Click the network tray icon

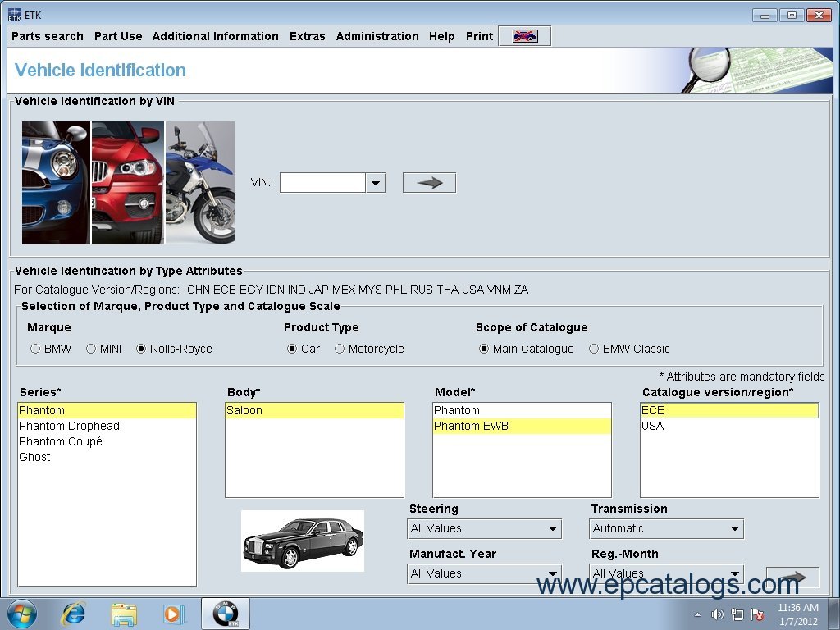737,614
